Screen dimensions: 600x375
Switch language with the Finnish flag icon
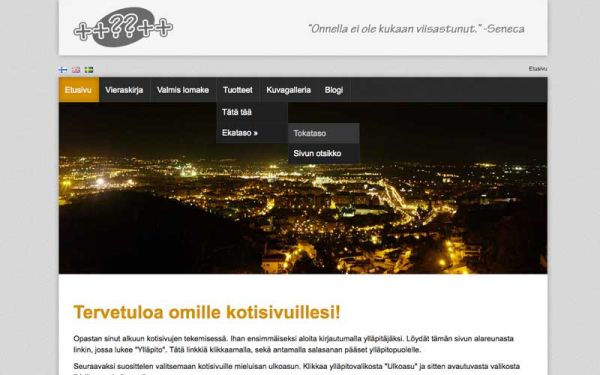63,70
